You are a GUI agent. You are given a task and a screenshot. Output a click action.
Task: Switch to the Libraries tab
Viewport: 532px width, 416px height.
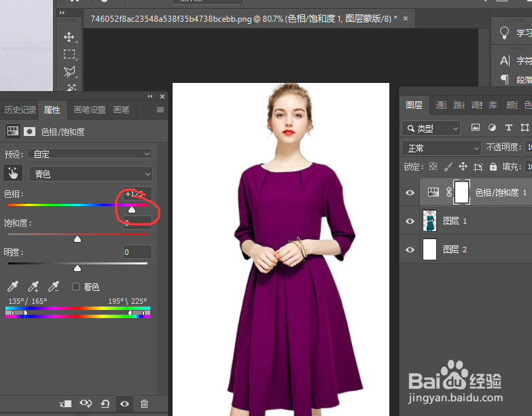[x=493, y=105]
